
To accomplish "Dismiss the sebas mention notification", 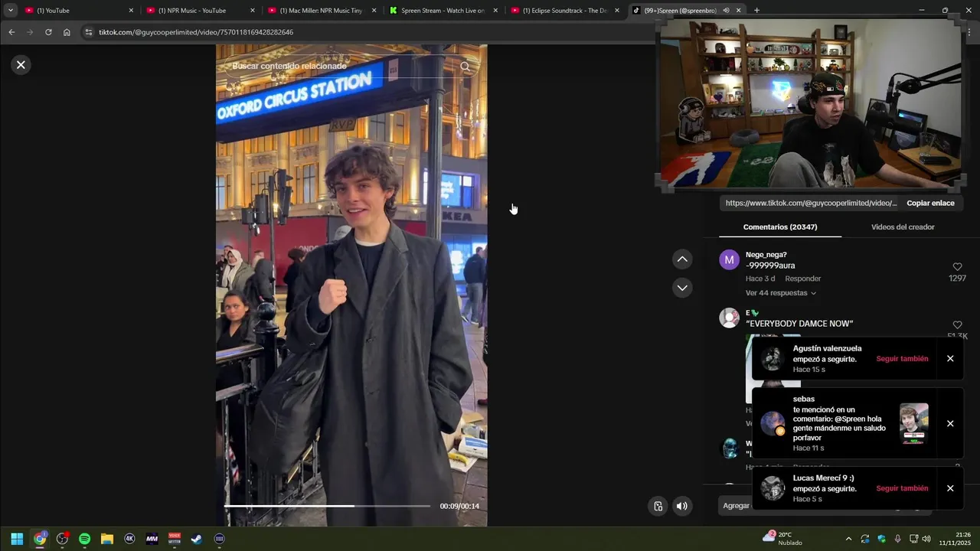I will point(950,424).
